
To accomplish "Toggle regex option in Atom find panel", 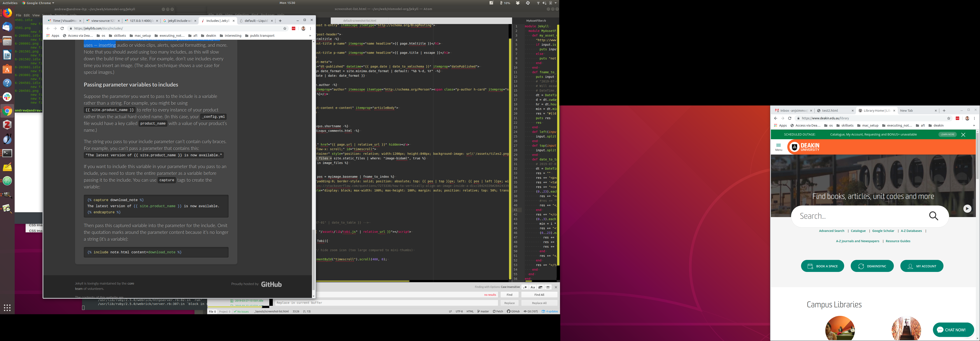I will pyautogui.click(x=525, y=287).
